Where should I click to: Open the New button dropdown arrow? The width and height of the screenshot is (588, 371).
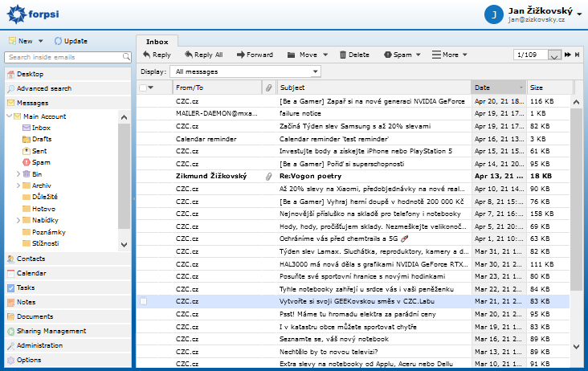pos(40,41)
